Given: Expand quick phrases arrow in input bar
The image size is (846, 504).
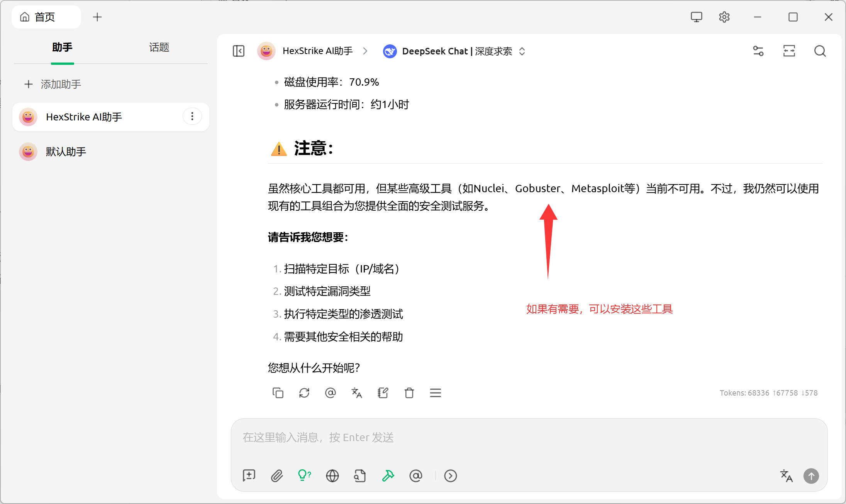Looking at the screenshot, I should [x=451, y=476].
